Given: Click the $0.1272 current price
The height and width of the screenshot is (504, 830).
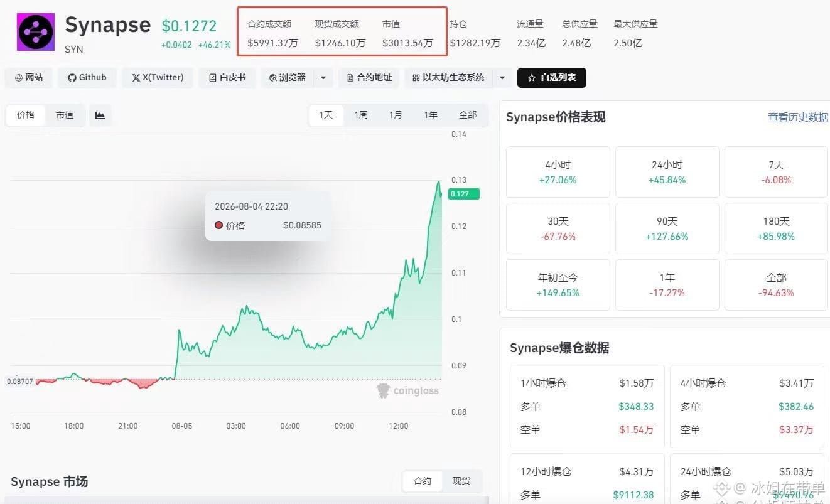Looking at the screenshot, I should coord(189,26).
